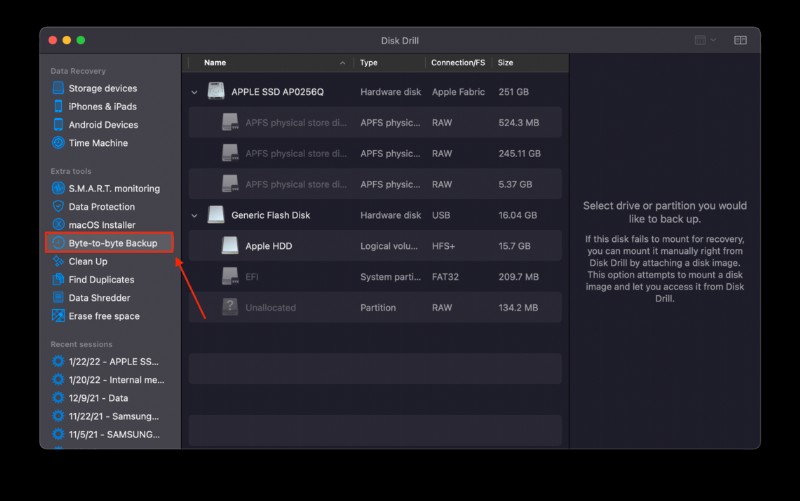
Task: Click the EFI partition icon
Action: [230, 277]
